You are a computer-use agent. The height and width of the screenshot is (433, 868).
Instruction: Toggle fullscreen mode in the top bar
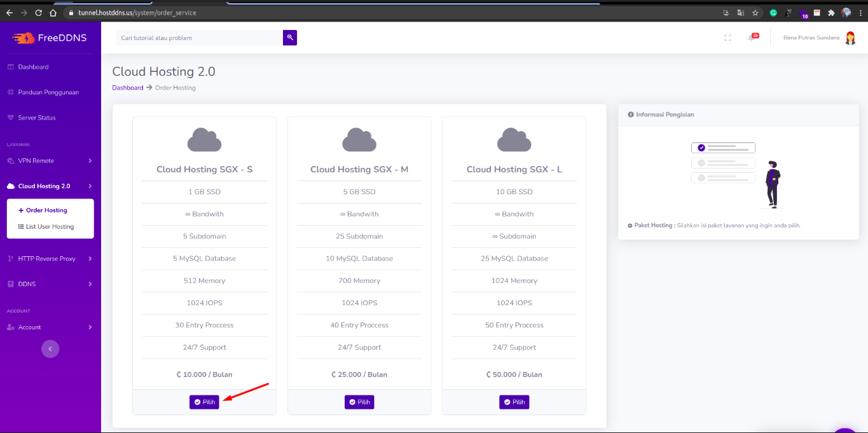[x=727, y=38]
